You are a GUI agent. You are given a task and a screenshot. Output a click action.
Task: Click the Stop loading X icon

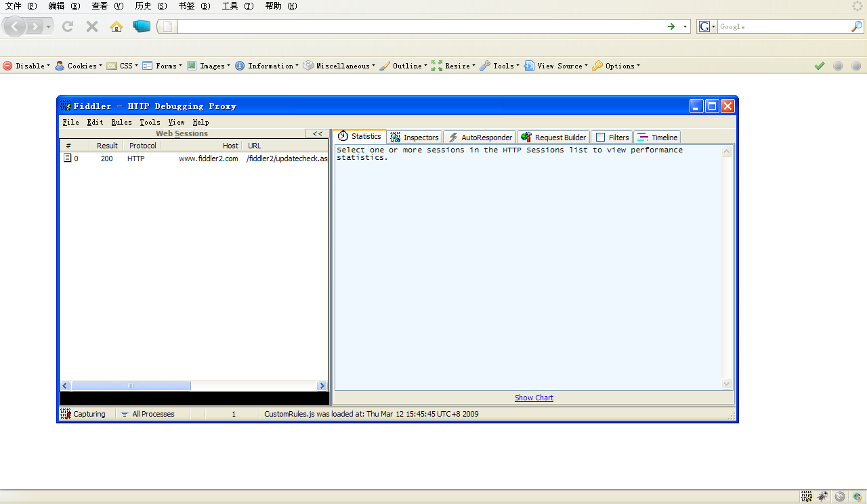92,26
